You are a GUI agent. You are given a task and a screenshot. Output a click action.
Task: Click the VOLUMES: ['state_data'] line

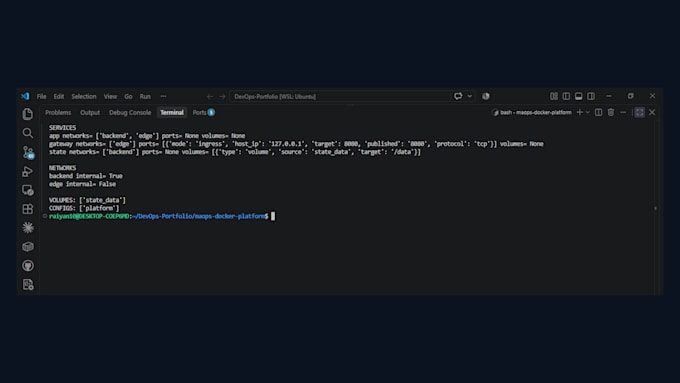[x=87, y=200]
